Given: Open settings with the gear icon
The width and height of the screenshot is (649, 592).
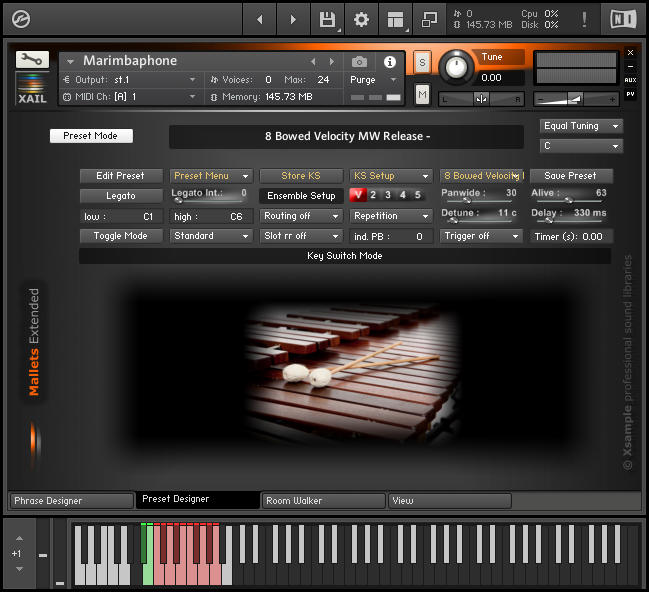Looking at the screenshot, I should (361, 19).
